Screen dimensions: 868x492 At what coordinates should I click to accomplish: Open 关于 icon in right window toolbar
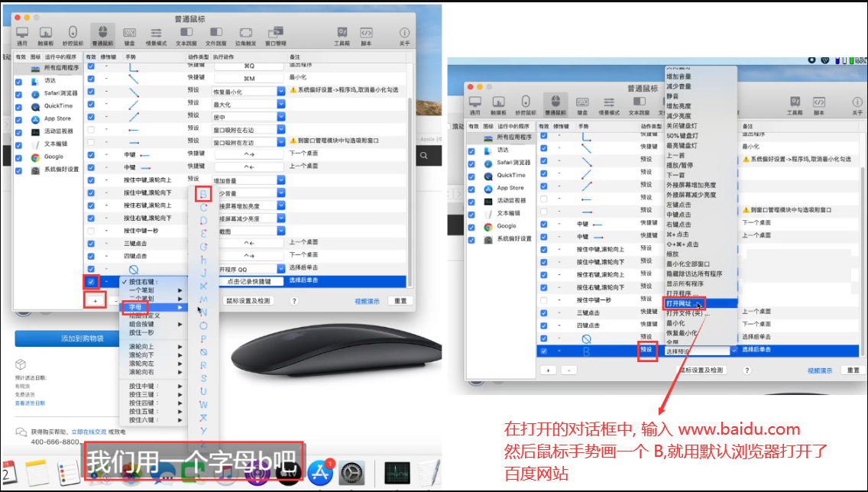(857, 105)
